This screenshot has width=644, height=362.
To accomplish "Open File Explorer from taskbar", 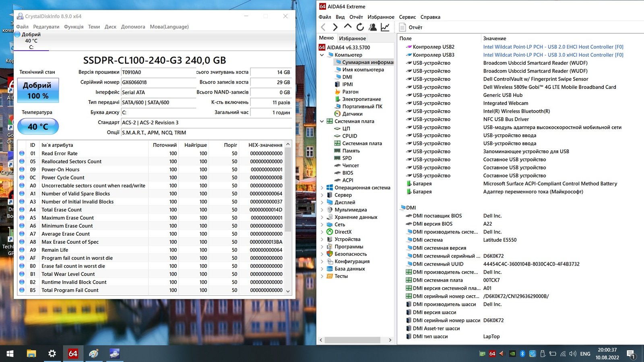I will (x=31, y=354).
